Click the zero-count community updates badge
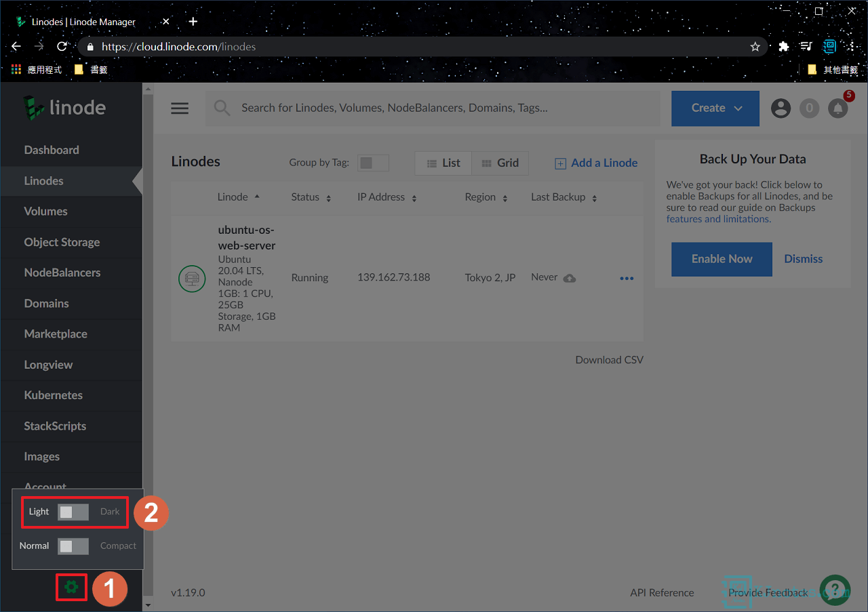 coord(809,108)
